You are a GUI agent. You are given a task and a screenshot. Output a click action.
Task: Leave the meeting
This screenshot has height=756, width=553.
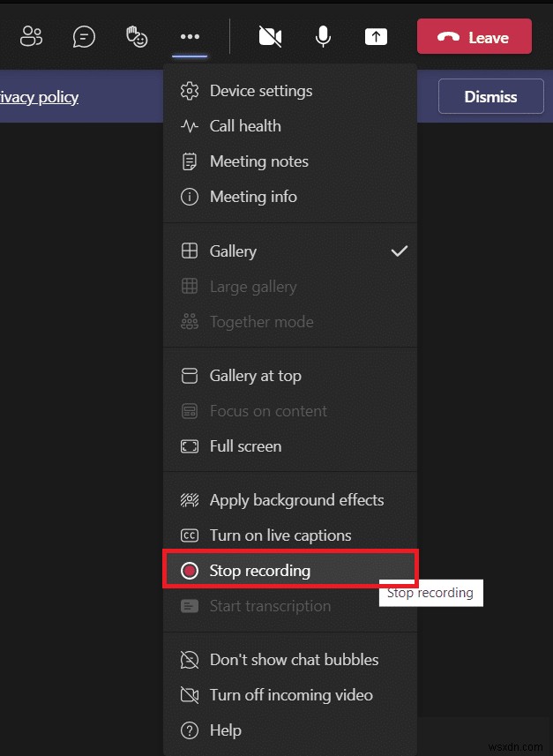pos(475,36)
